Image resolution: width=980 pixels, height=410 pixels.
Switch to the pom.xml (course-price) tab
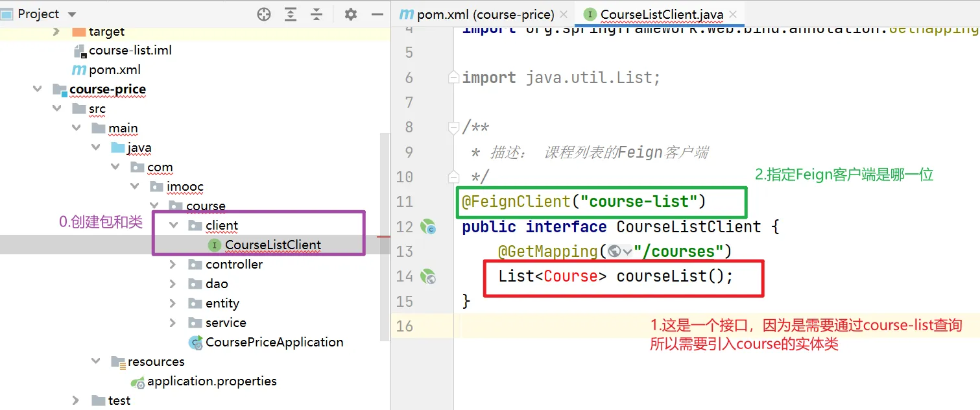(485, 14)
